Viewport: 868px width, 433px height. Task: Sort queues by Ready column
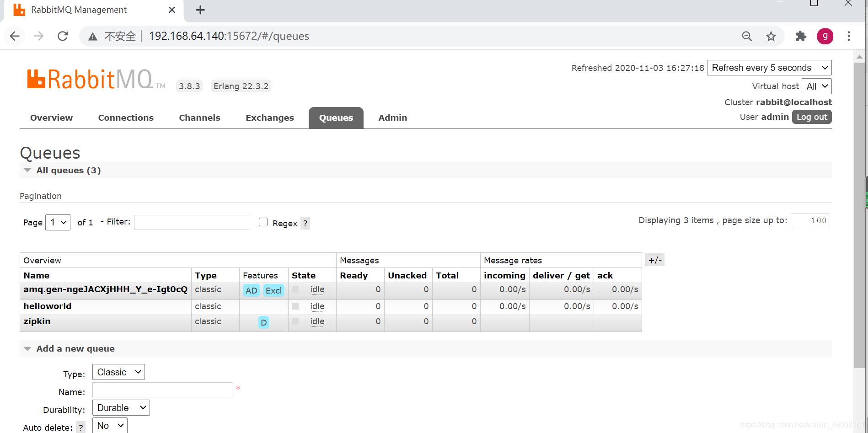click(354, 276)
